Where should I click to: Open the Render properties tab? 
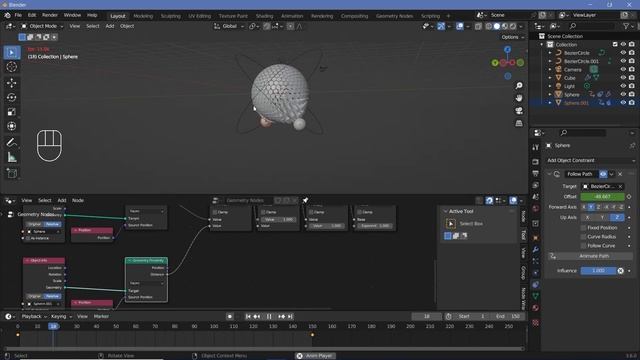pos(536,162)
